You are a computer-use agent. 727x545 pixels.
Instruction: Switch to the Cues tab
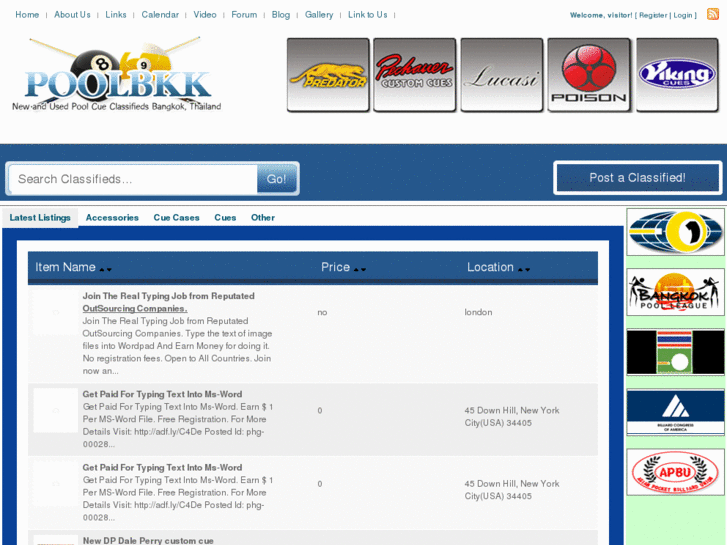(x=225, y=218)
